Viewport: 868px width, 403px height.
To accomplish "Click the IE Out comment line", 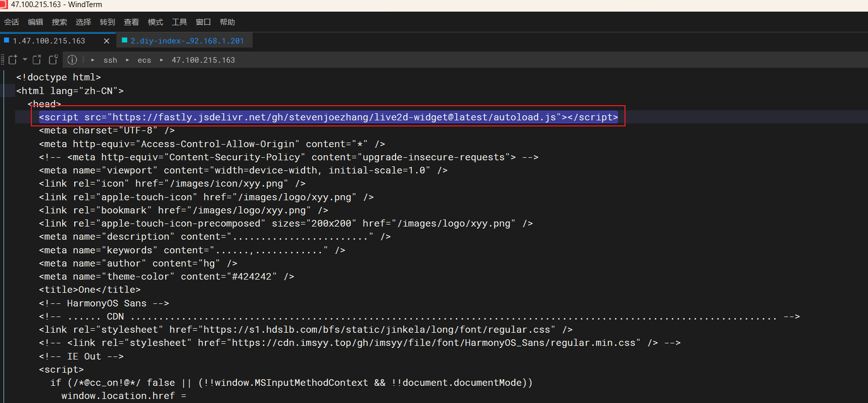I will (81, 356).
